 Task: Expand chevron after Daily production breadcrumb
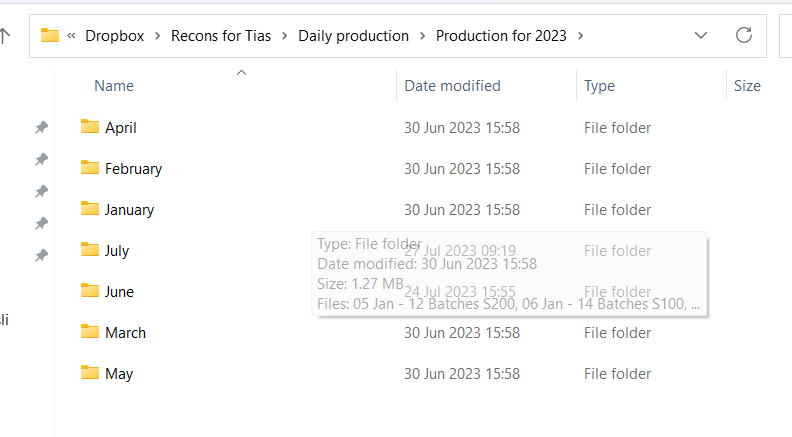tap(423, 36)
